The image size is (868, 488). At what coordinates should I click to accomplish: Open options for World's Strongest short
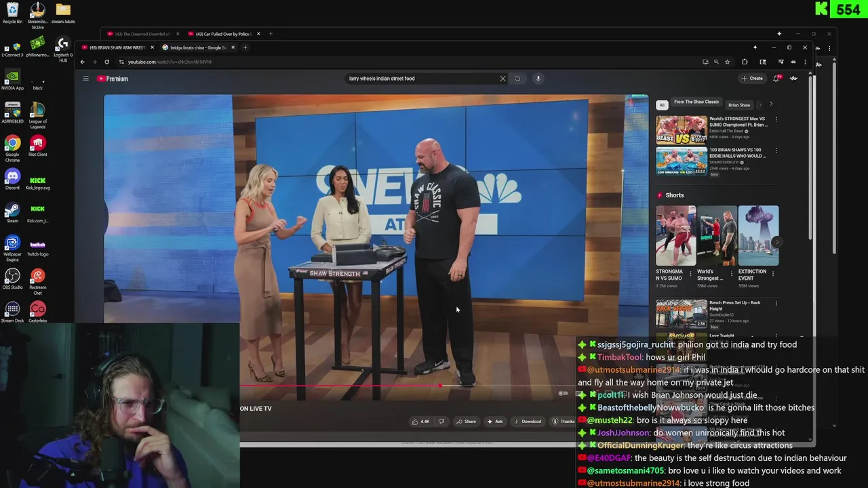point(732,274)
